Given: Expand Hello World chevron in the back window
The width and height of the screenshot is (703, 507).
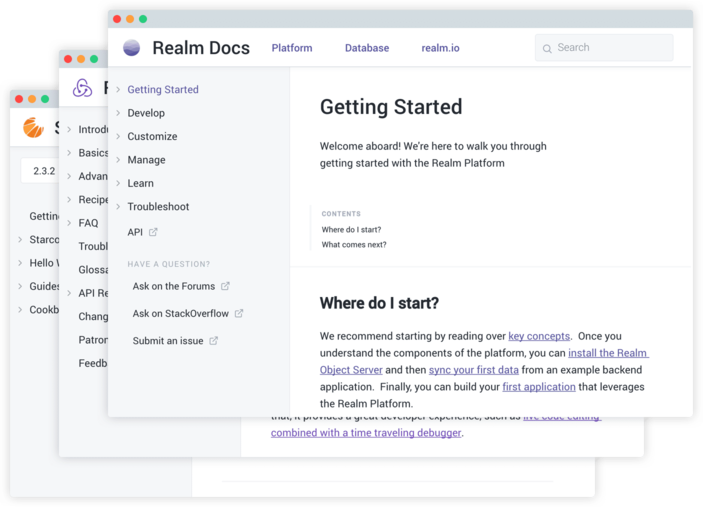Looking at the screenshot, I should click(x=20, y=263).
